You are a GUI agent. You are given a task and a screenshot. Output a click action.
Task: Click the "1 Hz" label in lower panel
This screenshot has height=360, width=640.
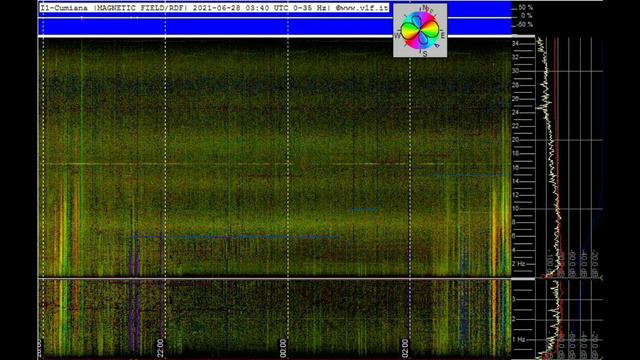click(518, 339)
